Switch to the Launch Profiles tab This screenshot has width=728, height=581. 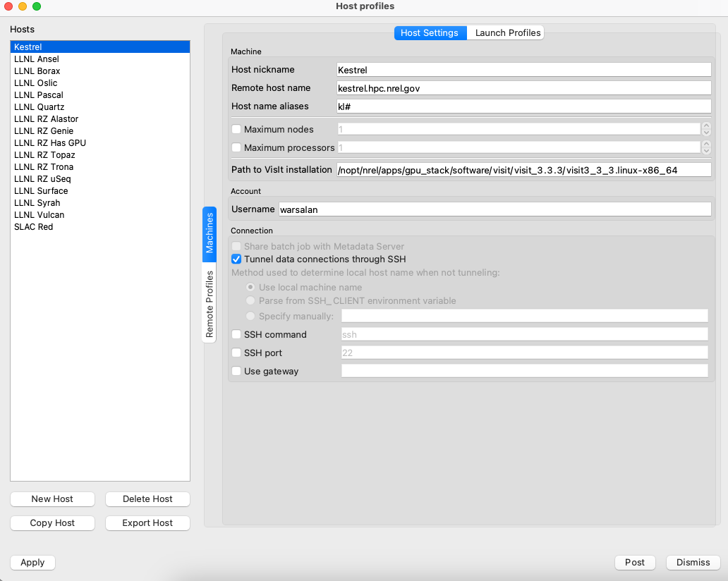tap(507, 33)
